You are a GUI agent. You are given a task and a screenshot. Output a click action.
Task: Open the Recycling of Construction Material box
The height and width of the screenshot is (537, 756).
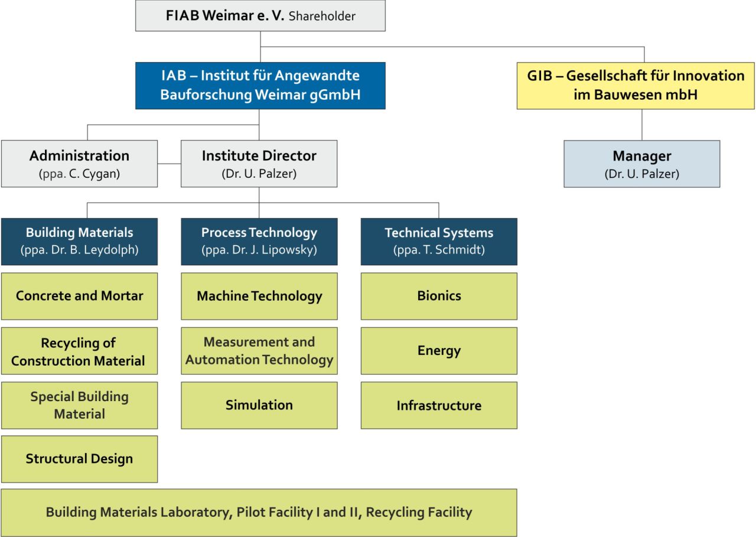(79, 350)
